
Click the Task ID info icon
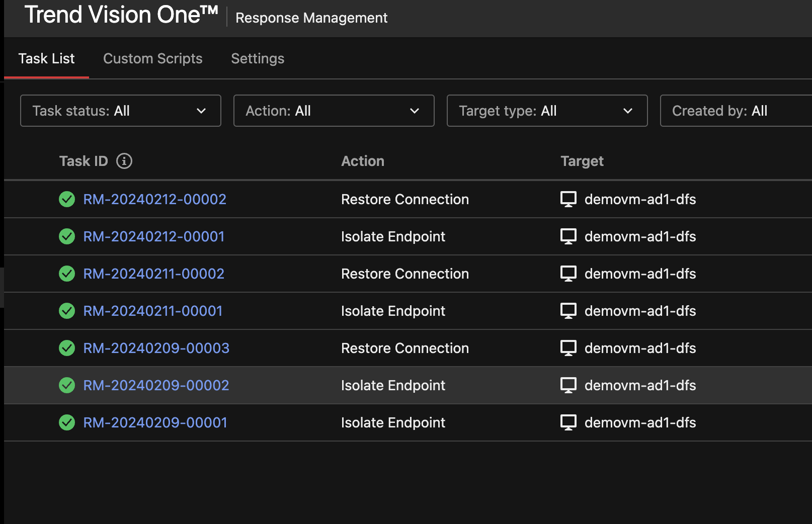coord(124,161)
